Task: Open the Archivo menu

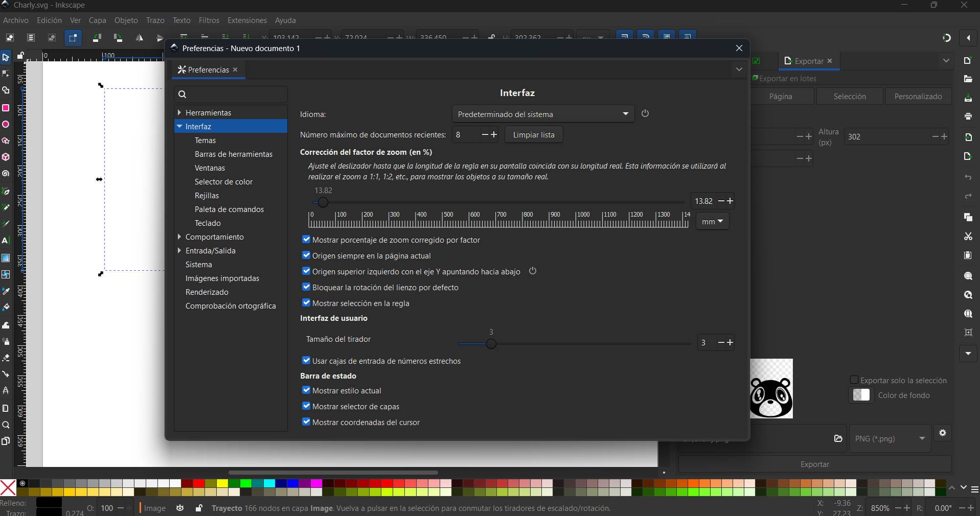Action: coord(16,20)
